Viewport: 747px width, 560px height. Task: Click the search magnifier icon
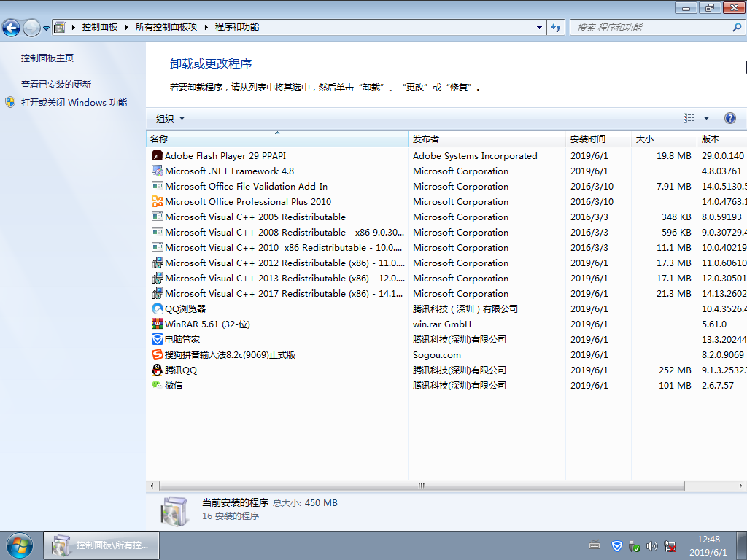point(737,27)
